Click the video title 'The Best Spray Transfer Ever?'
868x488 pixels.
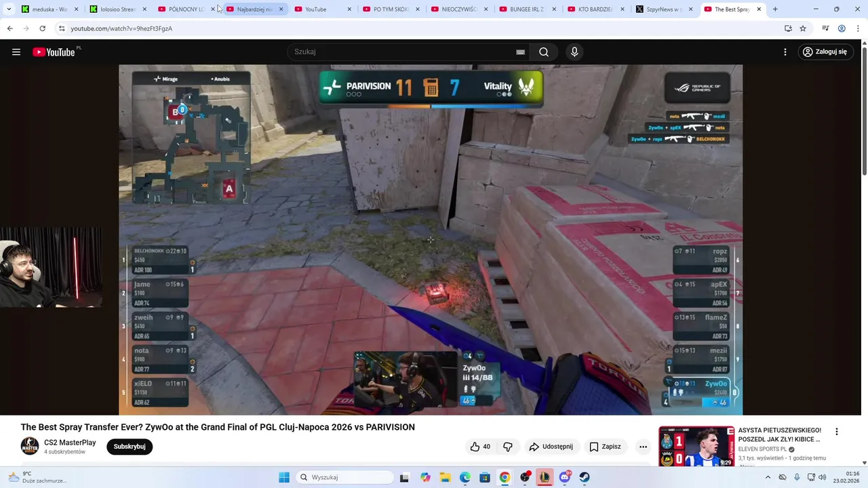[x=218, y=427]
